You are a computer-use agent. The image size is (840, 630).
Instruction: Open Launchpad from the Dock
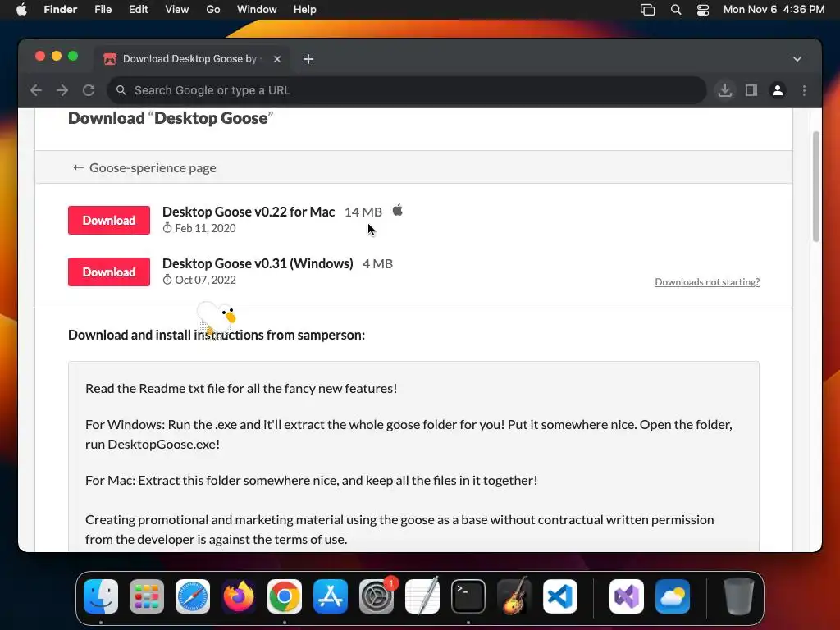click(147, 596)
